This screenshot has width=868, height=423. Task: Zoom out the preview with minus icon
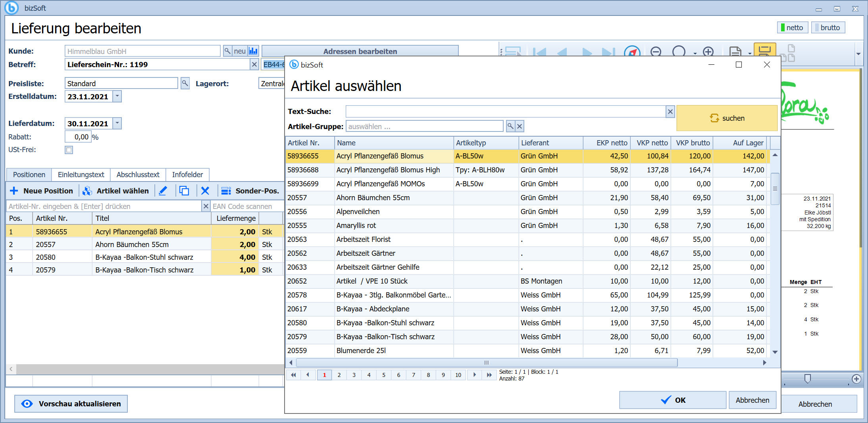click(656, 52)
